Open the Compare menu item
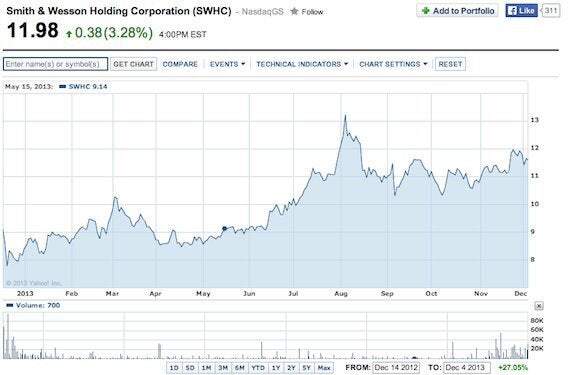The image size is (570, 375). pyautogui.click(x=180, y=64)
